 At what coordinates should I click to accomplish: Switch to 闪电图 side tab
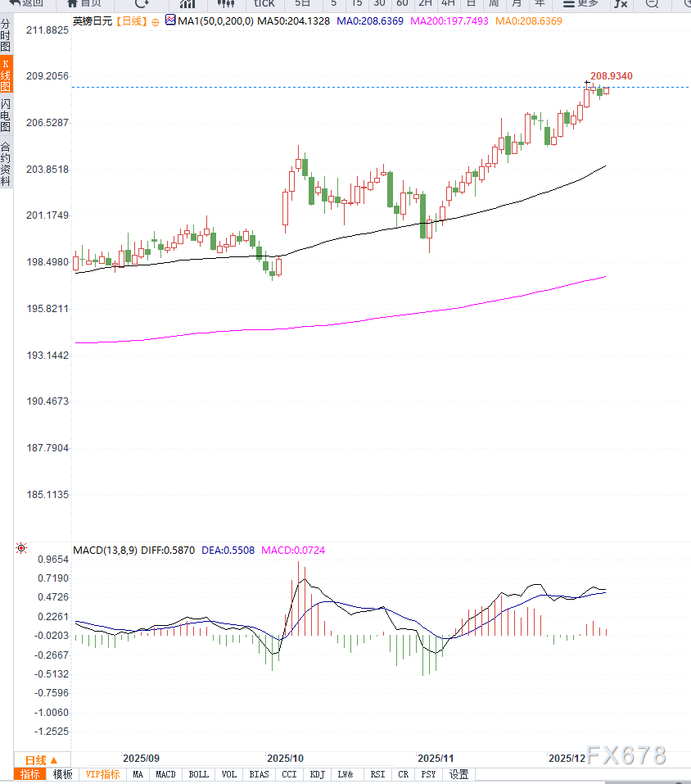coord(6,116)
